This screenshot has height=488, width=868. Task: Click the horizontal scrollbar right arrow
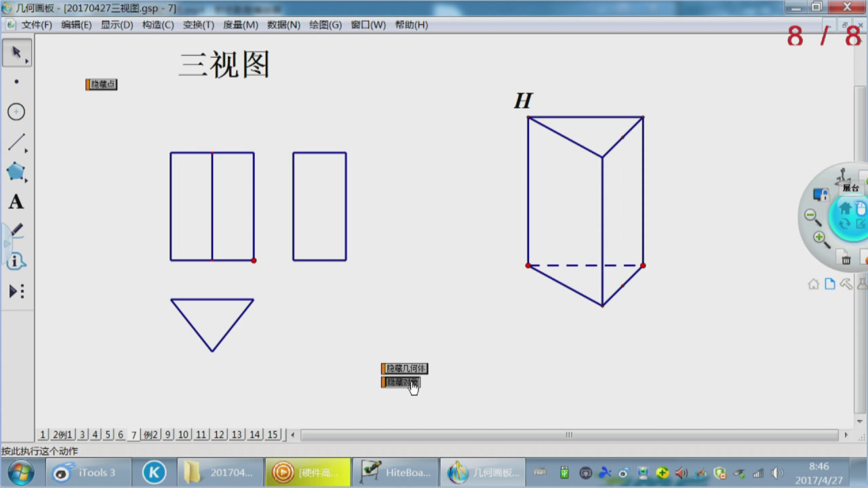tap(846, 435)
